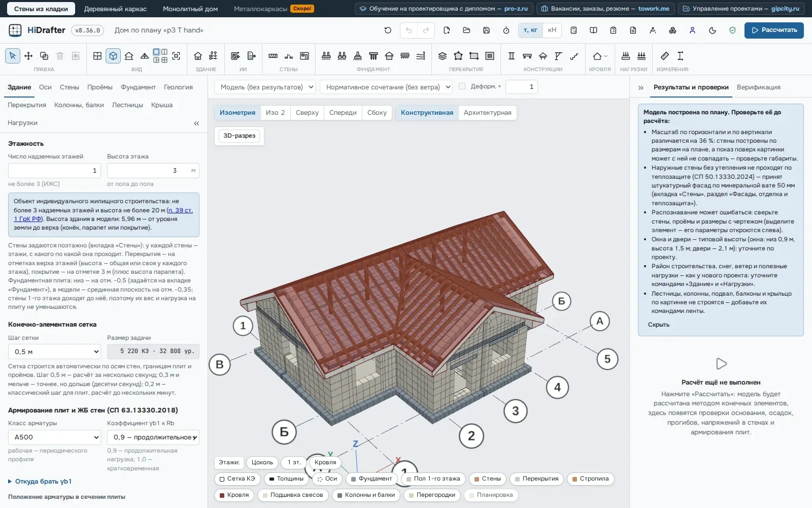Select the arrow pointer tool
Screen dimensions: 812x508
pyautogui.click(x=13, y=56)
